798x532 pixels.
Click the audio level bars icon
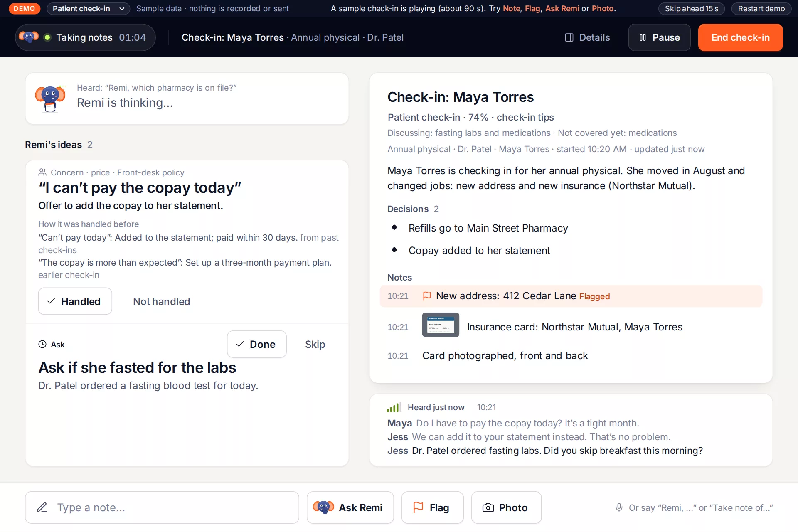click(x=394, y=407)
